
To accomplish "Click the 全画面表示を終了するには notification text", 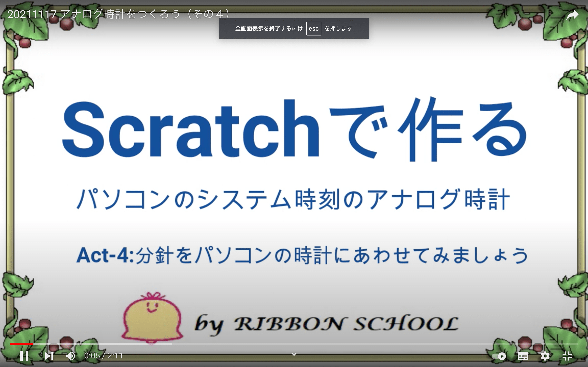I will tap(269, 29).
